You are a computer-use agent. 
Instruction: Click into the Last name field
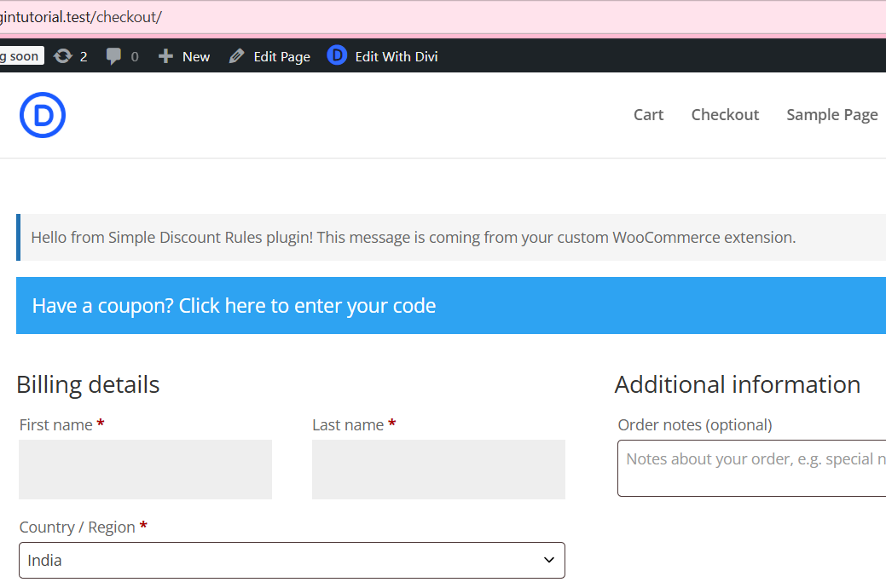(438, 470)
